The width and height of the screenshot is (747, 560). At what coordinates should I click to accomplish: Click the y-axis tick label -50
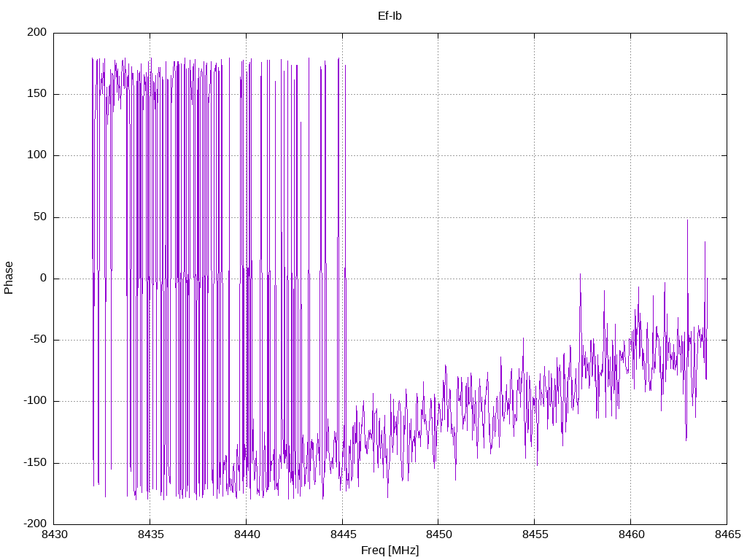point(38,340)
